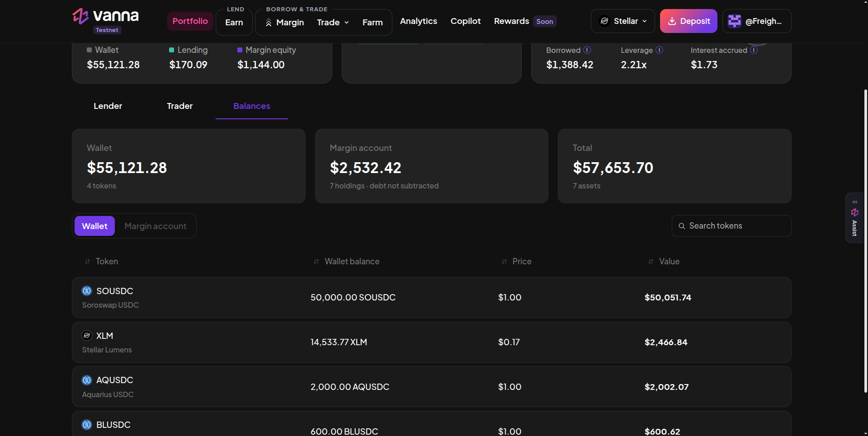
Task: Click the Vanna logo icon
Action: pos(80,16)
